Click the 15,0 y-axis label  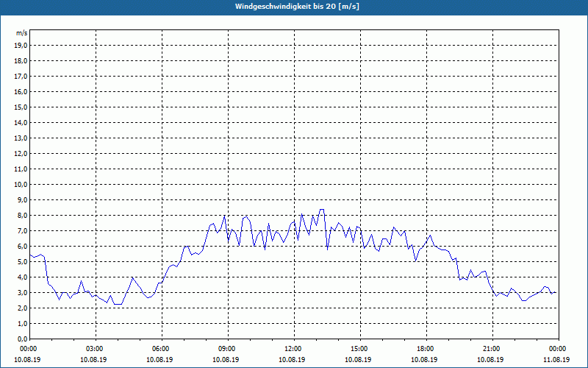coord(21,107)
